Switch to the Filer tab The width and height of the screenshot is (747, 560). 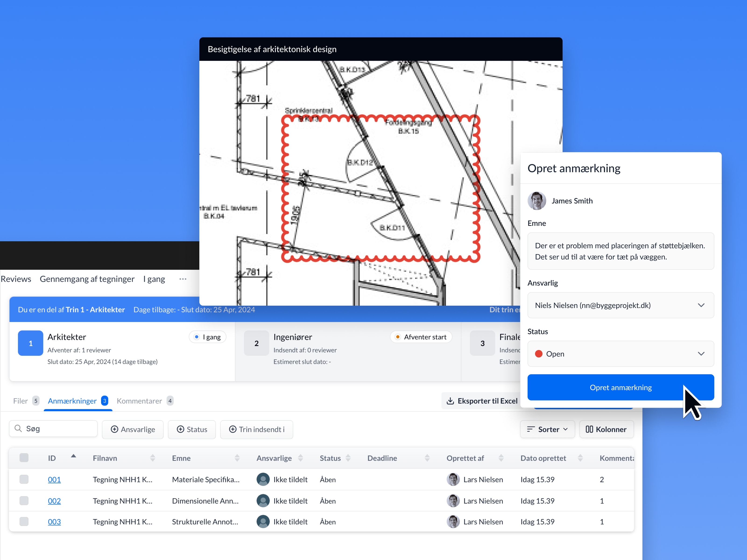(21, 401)
